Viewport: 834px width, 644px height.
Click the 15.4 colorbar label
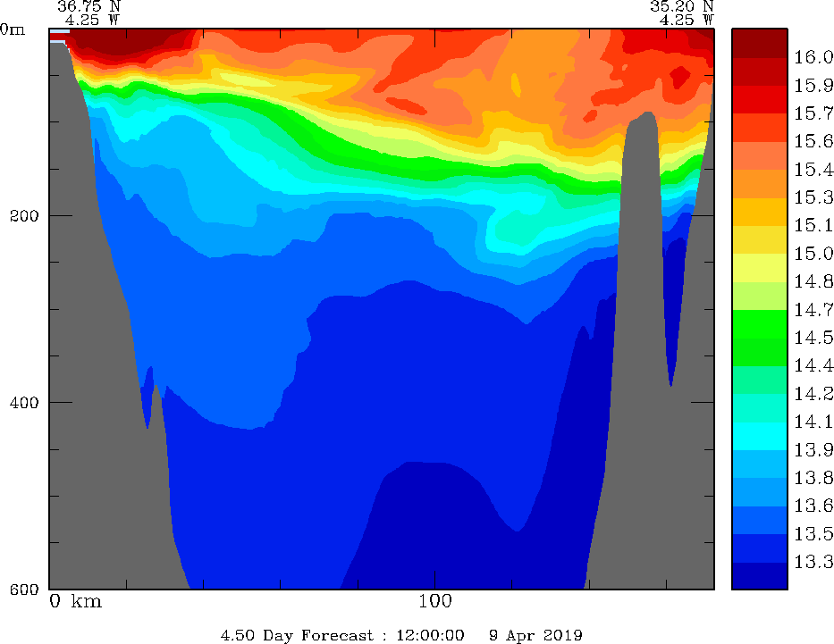point(813,170)
